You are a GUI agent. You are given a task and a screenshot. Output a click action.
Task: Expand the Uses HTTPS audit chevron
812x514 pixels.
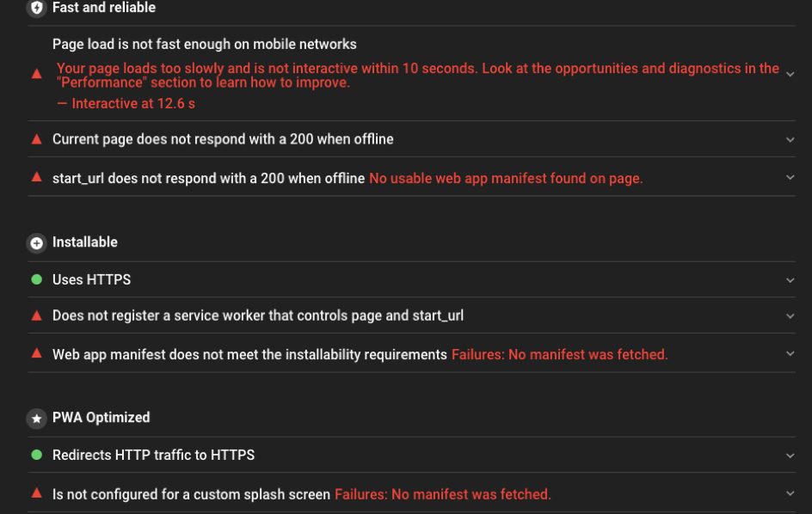coord(790,279)
